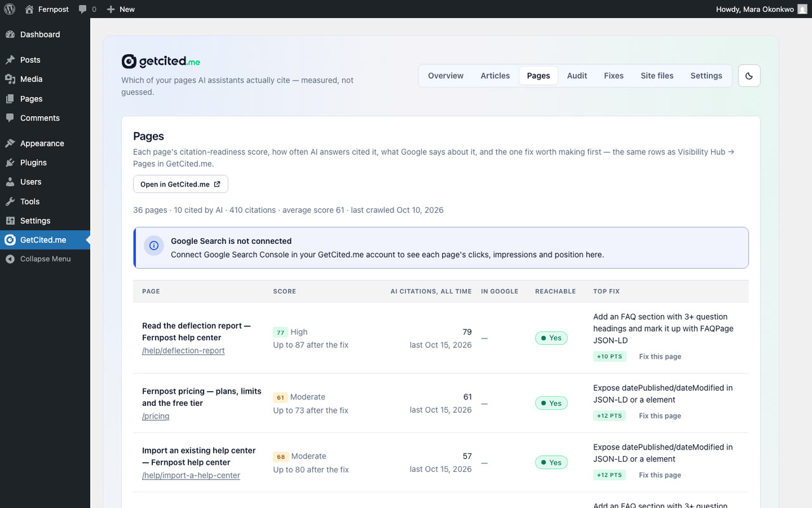Click the WordPress logo in admin bar
812x508 pixels.
tap(10, 9)
